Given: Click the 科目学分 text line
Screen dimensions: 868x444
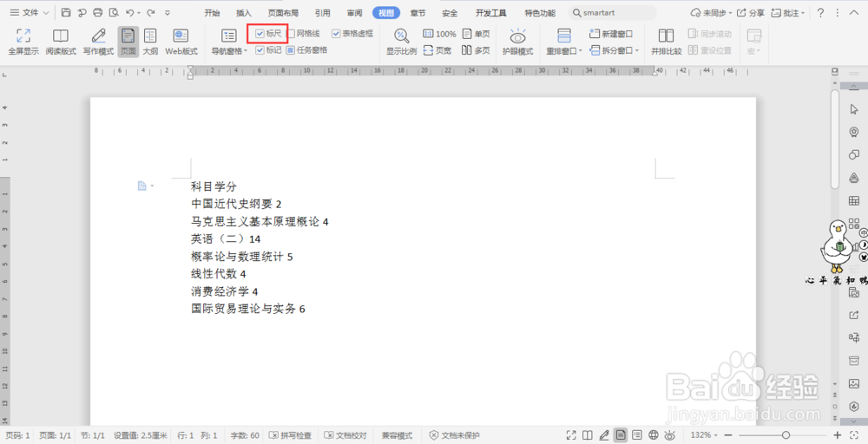Looking at the screenshot, I should tap(214, 186).
